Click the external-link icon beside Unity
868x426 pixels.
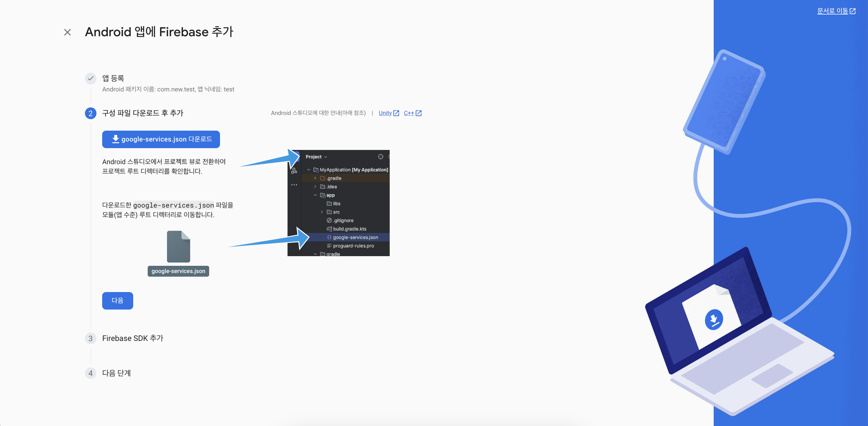396,113
